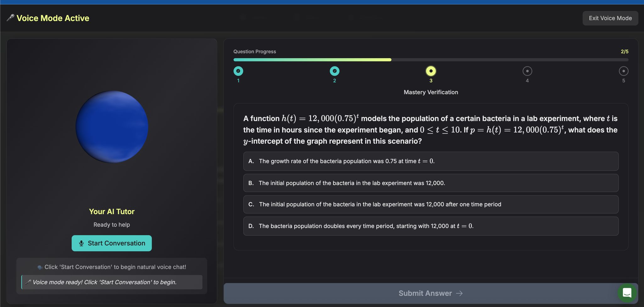644x307 pixels.
Task: Click the microphone icon beside Voice Mode Active
Action: pos(10,18)
